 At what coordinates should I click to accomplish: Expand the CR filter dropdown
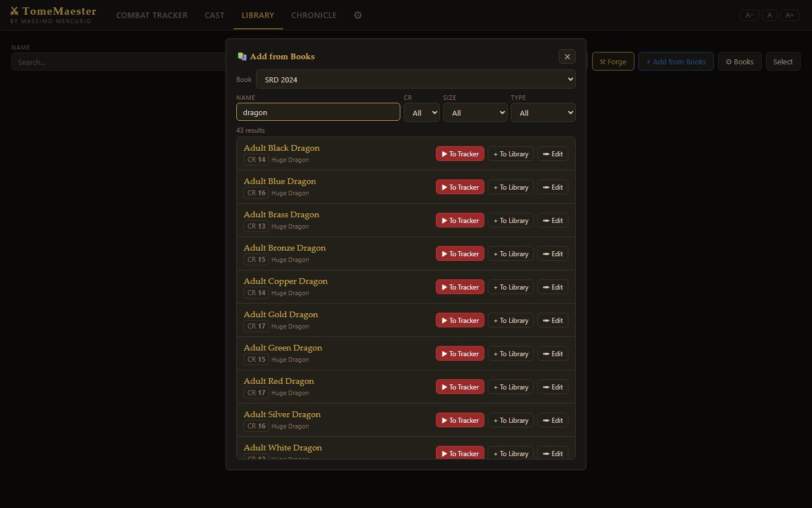pyautogui.click(x=422, y=112)
